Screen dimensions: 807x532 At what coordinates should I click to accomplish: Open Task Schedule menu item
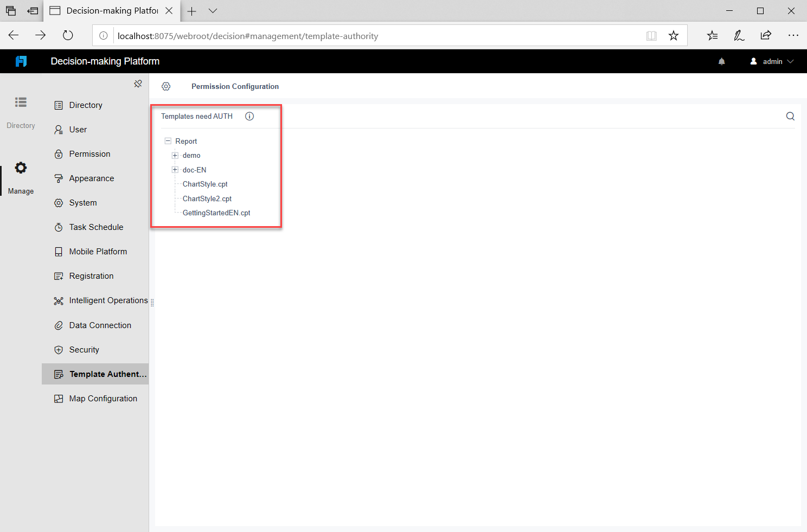[95, 227]
